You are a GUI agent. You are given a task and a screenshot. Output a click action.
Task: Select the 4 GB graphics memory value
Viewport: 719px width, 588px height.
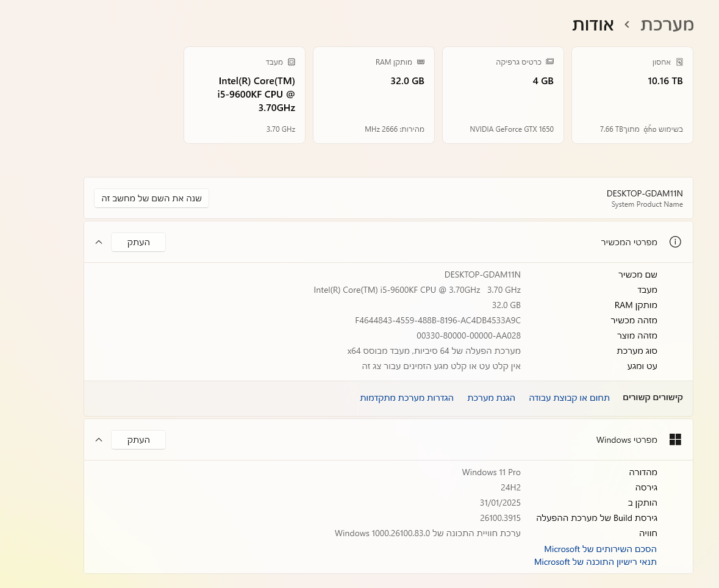click(543, 81)
